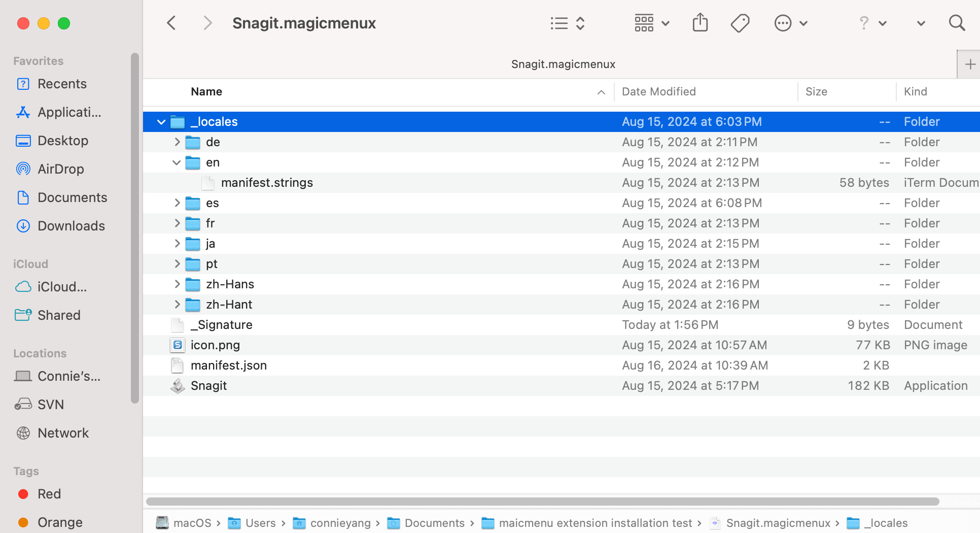
Task: Click the 58 bytes size cell
Action: click(x=864, y=183)
